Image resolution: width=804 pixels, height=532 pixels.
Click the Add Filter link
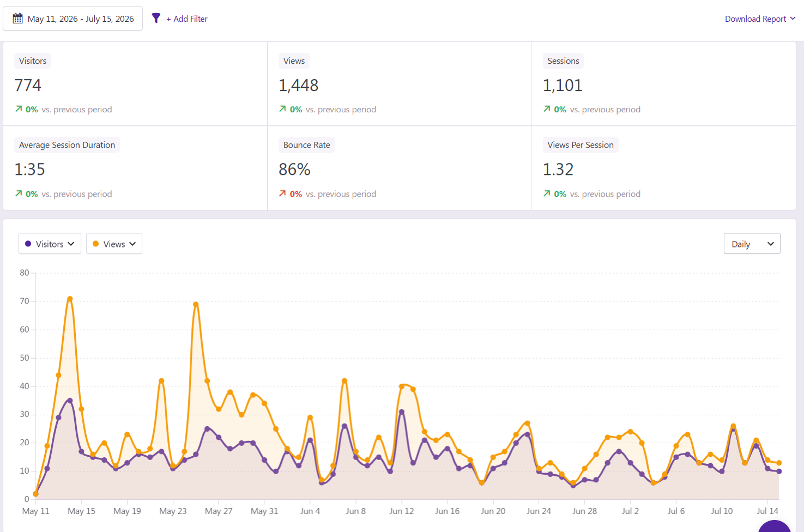[x=187, y=19]
